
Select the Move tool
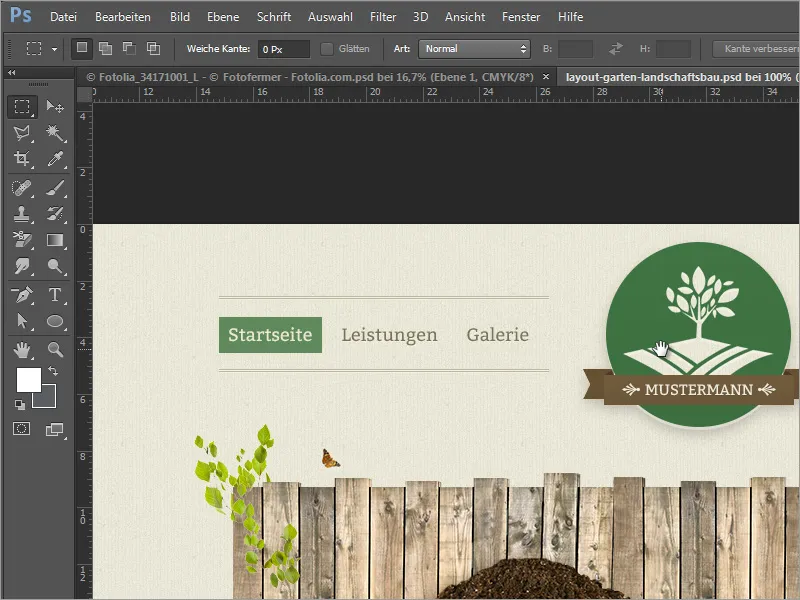click(55, 107)
